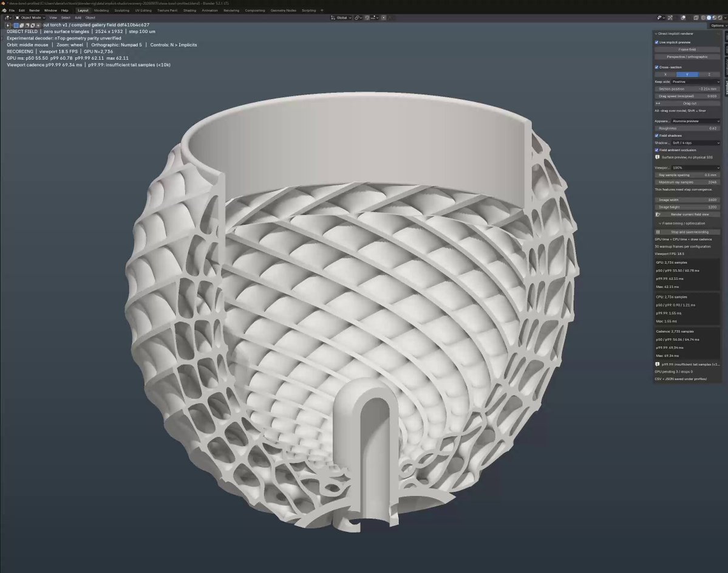
Task: Switch to the Shading workspace tab
Action: tap(189, 10)
